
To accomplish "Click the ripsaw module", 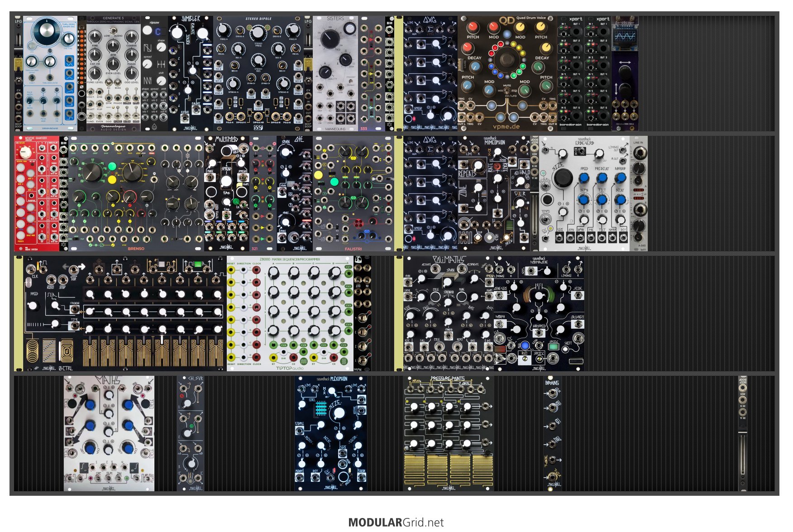I will (x=154, y=74).
